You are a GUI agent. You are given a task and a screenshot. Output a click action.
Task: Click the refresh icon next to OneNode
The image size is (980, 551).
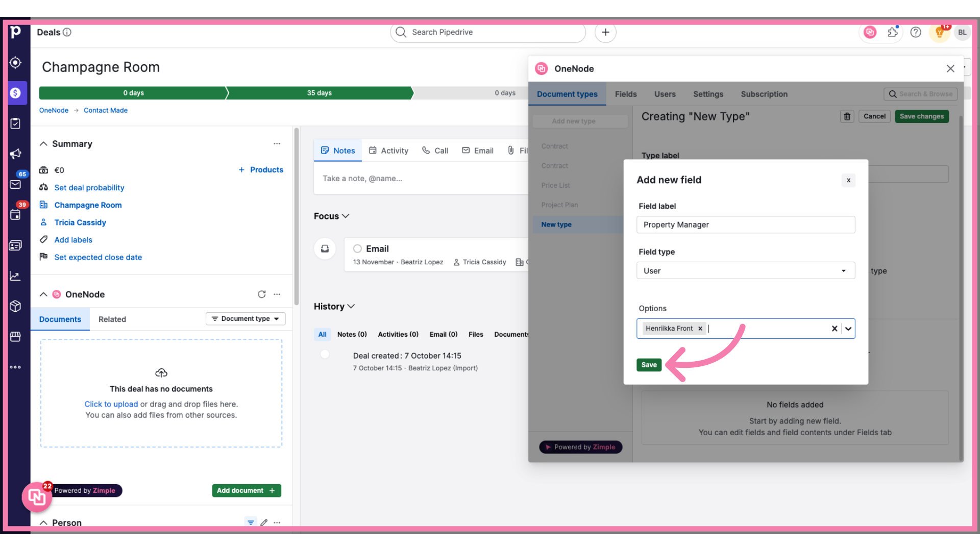pyautogui.click(x=262, y=294)
